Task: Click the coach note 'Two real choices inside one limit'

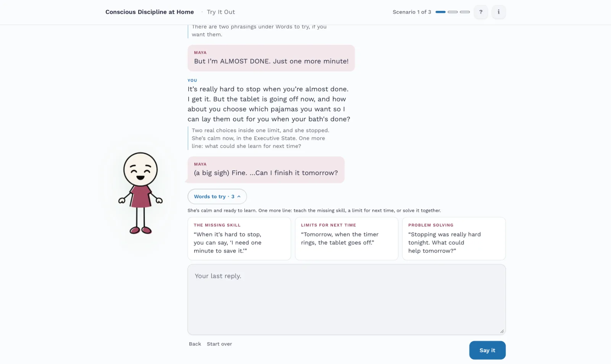Action: point(260,138)
